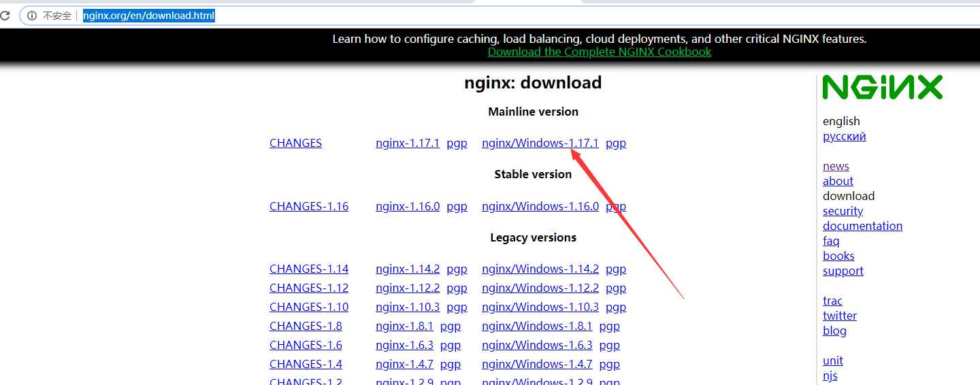This screenshot has width=980, height=385.
Task: Open pgp link beside nginx-1.6.3
Action: click(x=451, y=345)
